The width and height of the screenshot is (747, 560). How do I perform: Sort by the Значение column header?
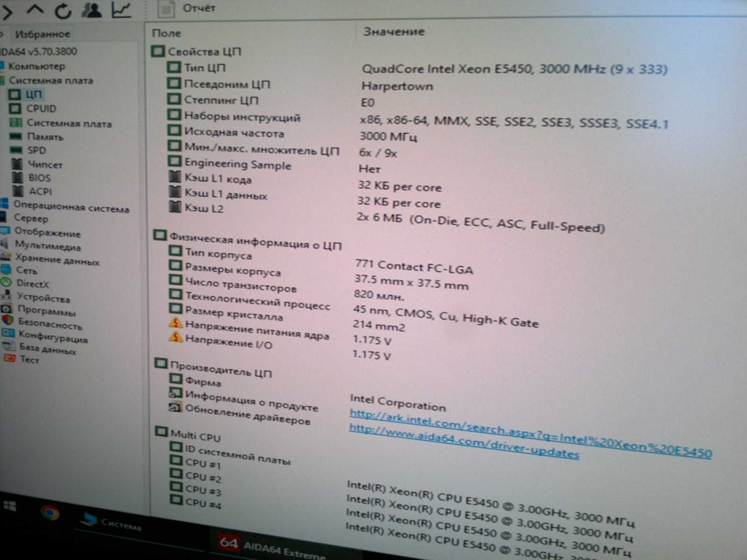[394, 31]
